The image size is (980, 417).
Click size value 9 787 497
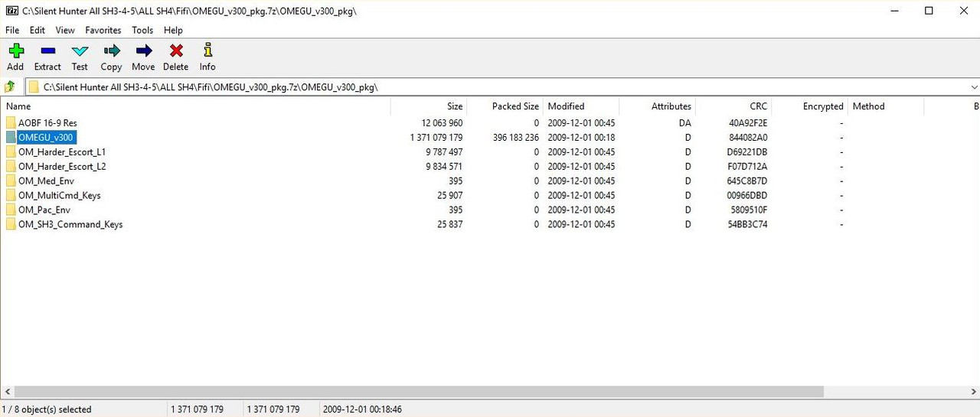pos(444,152)
